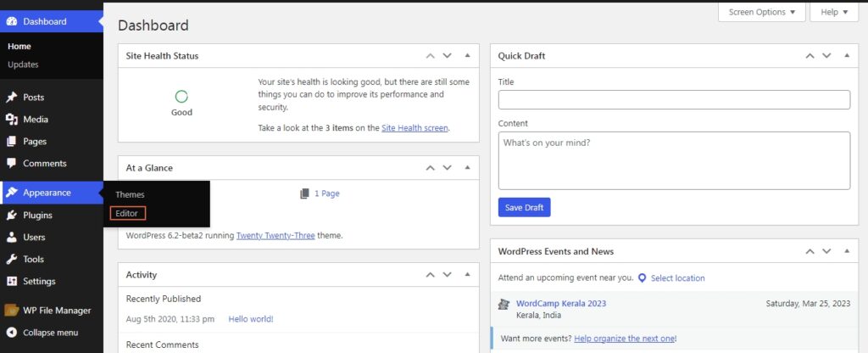Move Quick Draft widget up
This screenshot has width=868, height=353.
click(810, 56)
